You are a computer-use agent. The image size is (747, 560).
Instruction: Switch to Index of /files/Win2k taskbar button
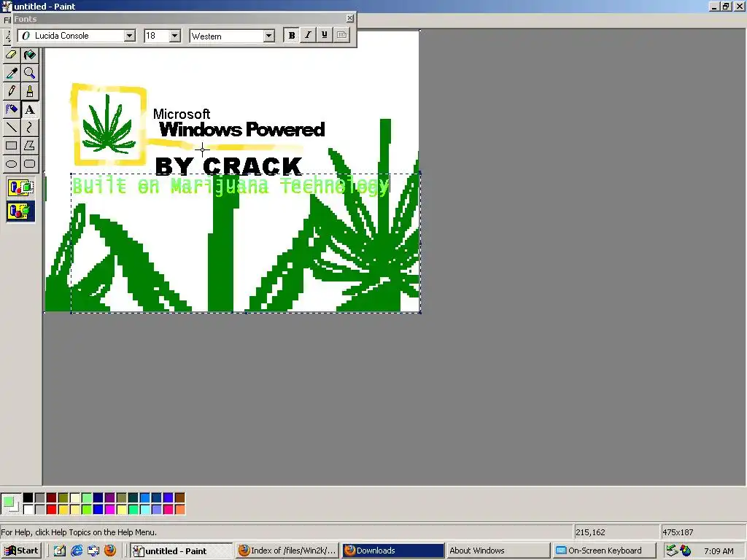[x=287, y=551]
